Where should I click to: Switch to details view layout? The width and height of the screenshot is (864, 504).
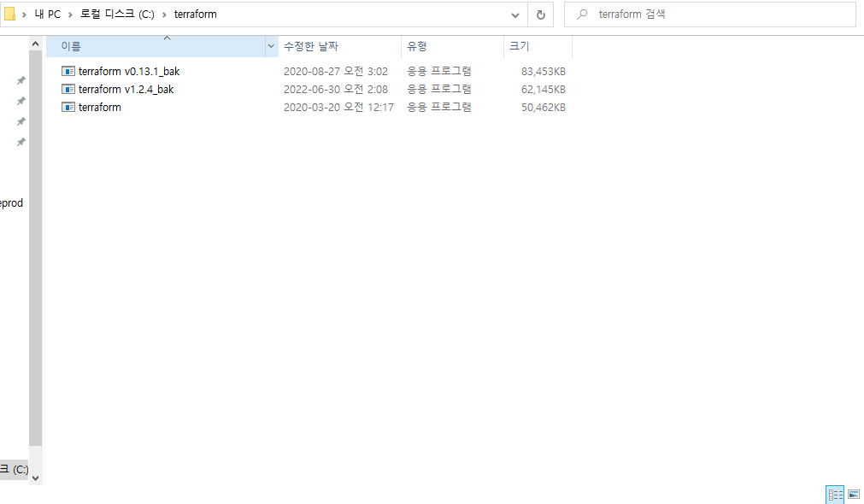click(835, 495)
